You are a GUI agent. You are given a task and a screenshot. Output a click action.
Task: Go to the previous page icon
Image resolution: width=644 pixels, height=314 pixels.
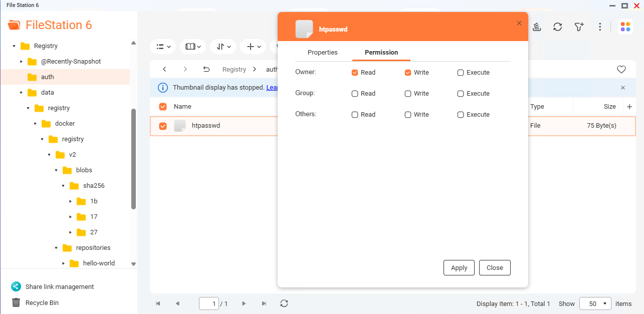coord(177,303)
